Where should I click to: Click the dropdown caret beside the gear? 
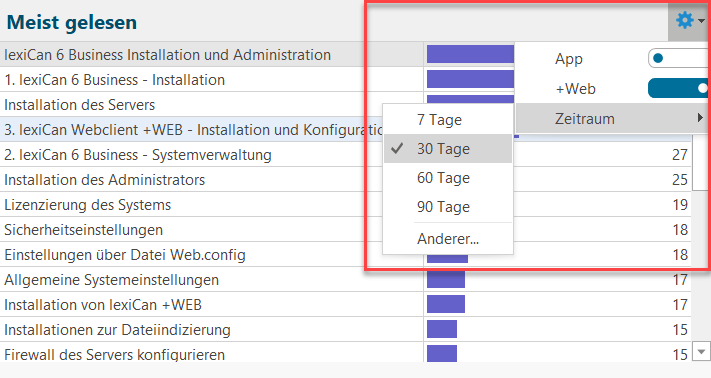pyautogui.click(x=701, y=21)
